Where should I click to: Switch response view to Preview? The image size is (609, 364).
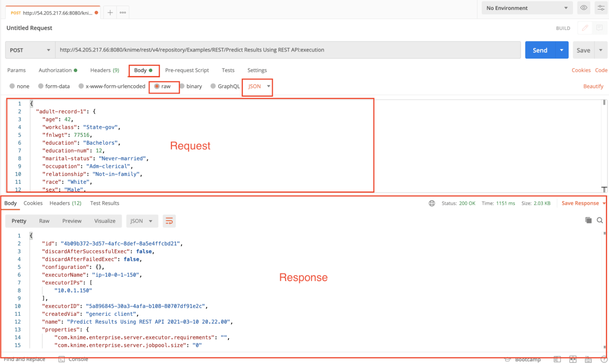pos(72,221)
